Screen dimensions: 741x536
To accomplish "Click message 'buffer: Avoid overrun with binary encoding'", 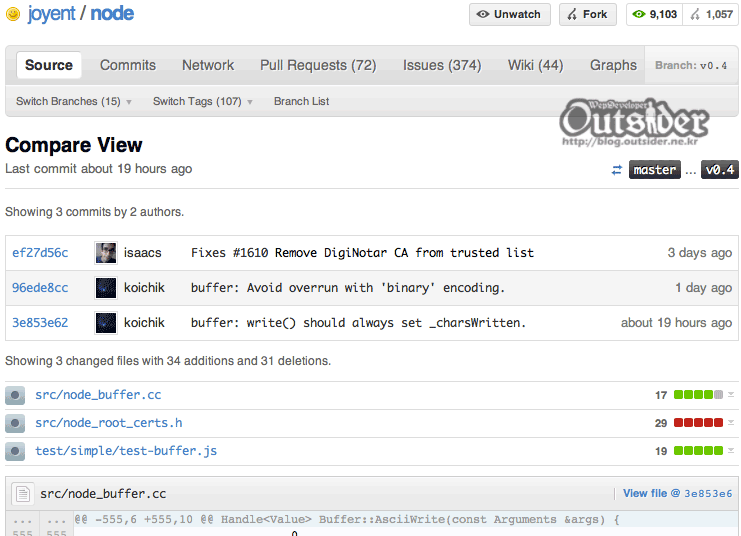I will tap(348, 288).
